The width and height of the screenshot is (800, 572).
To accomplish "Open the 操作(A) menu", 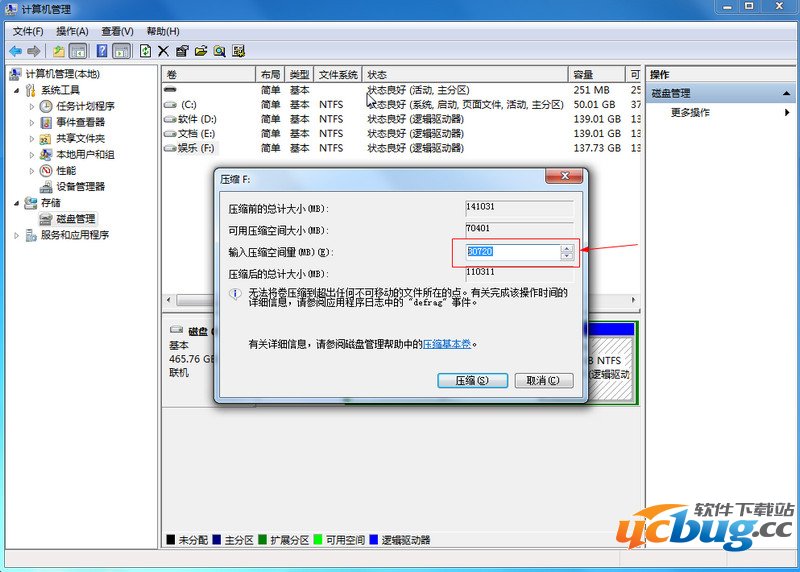I will [x=72, y=31].
